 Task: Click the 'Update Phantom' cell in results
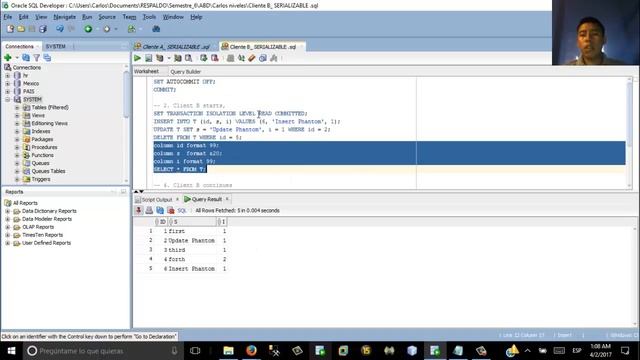click(x=191, y=240)
